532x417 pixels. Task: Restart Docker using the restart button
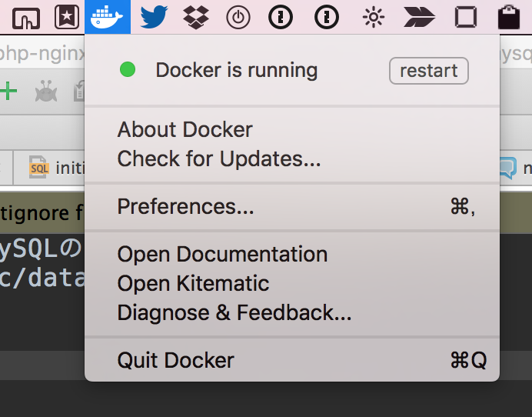(429, 71)
